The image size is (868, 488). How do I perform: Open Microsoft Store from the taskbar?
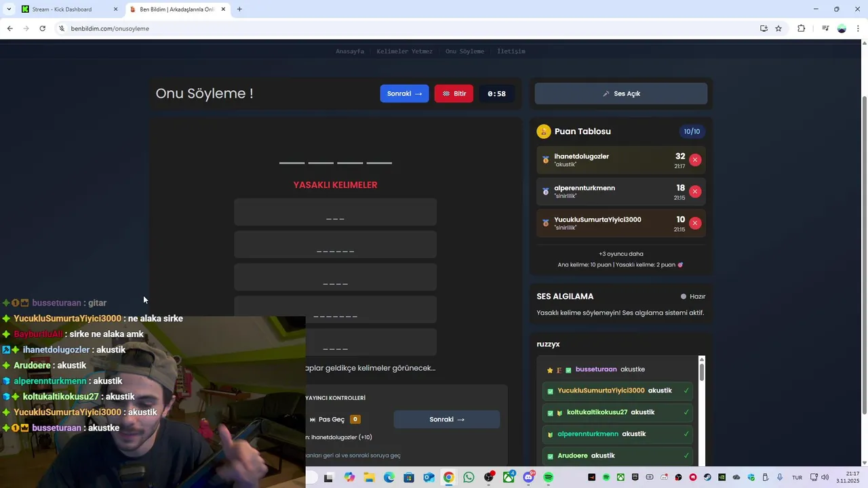[x=409, y=478]
